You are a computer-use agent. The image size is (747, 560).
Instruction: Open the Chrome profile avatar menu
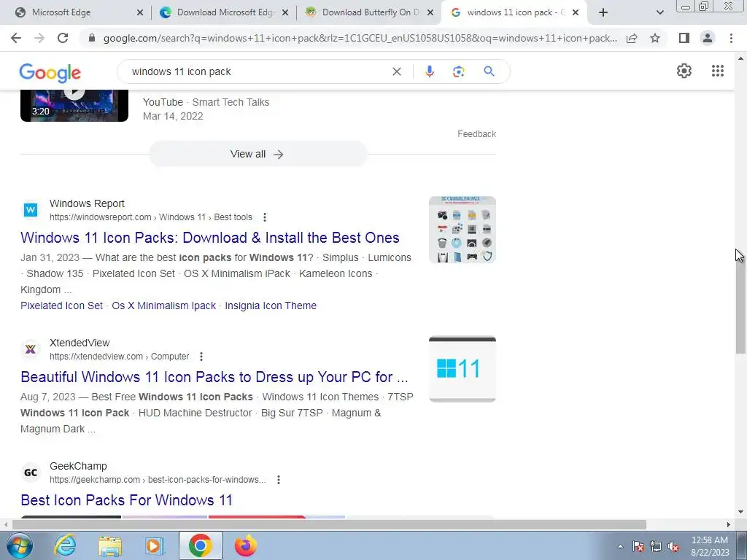[x=708, y=38]
